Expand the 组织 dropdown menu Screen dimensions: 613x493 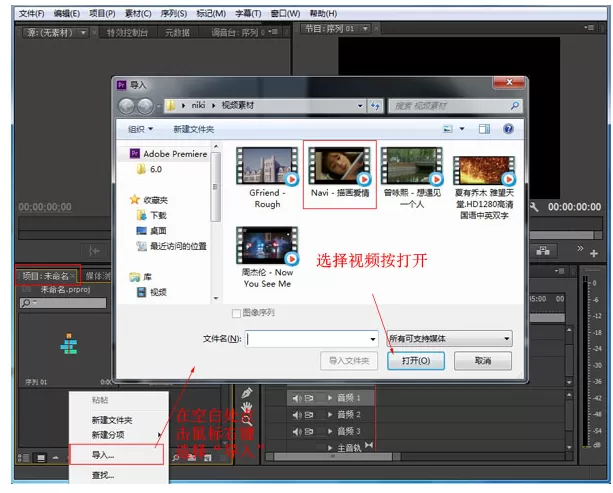(x=140, y=129)
